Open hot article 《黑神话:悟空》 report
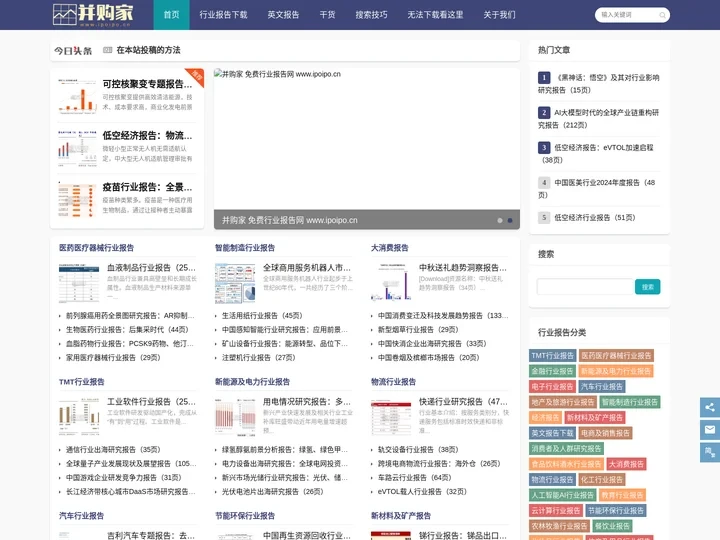The height and width of the screenshot is (540, 720). pyautogui.click(x=599, y=84)
